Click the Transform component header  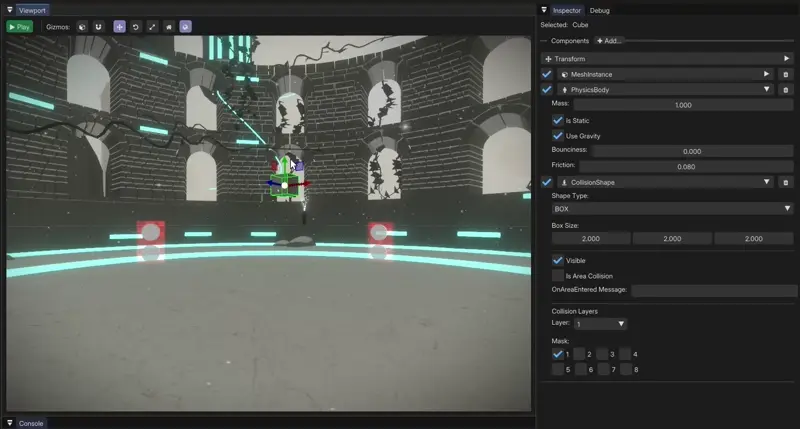667,59
